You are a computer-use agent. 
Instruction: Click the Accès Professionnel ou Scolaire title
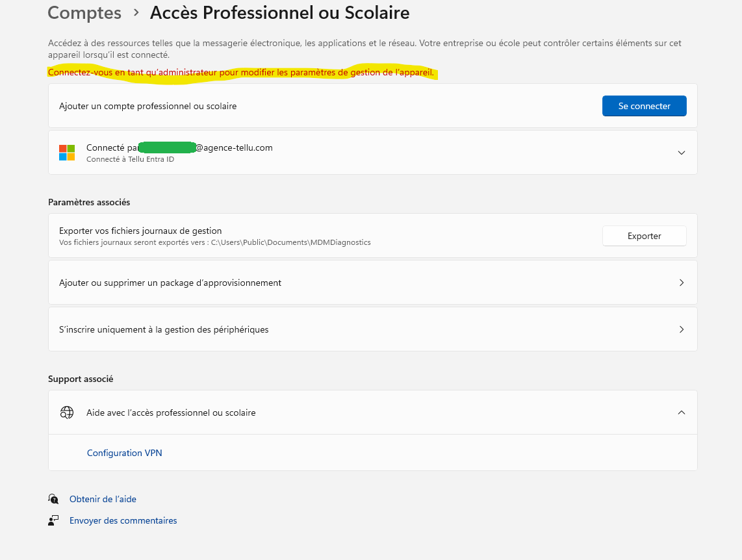[x=279, y=13]
